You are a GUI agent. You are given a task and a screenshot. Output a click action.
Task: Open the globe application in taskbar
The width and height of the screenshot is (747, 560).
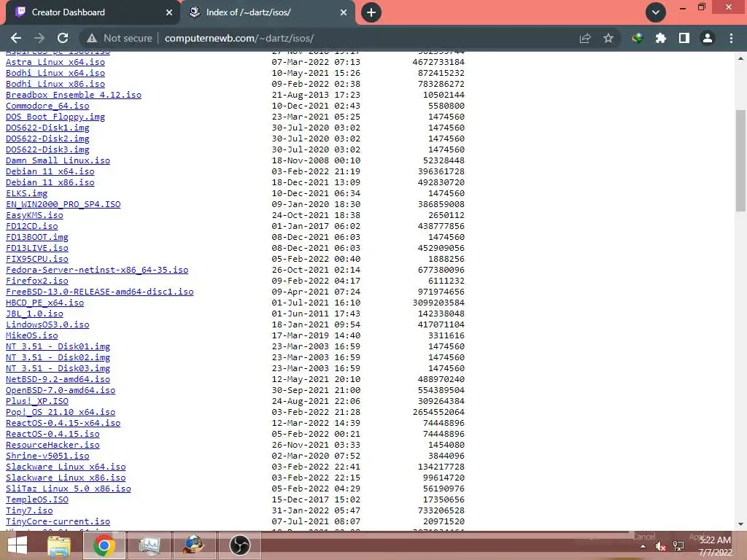click(x=194, y=545)
